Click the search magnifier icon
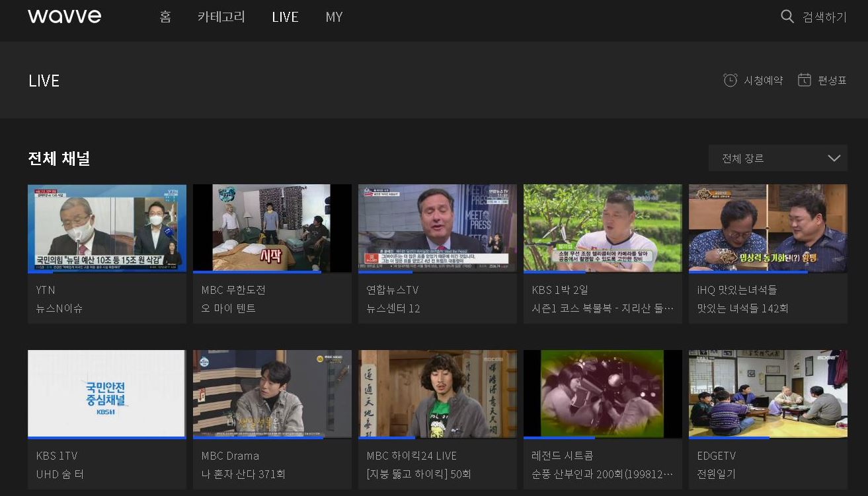Screen dimensions: 868x496 (x=787, y=17)
